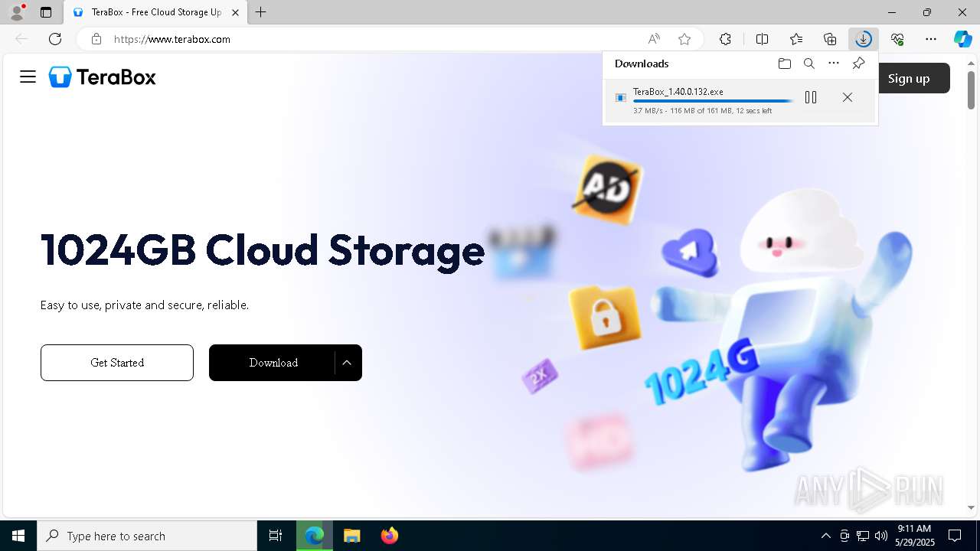
Task: Launch Firefox from the taskbar
Action: coord(390,536)
